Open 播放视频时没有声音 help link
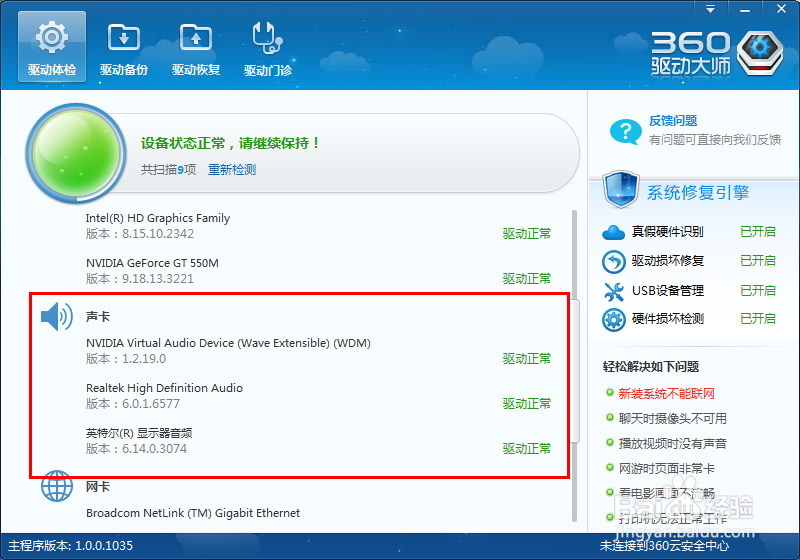The width and height of the screenshot is (800, 560). tap(672, 443)
